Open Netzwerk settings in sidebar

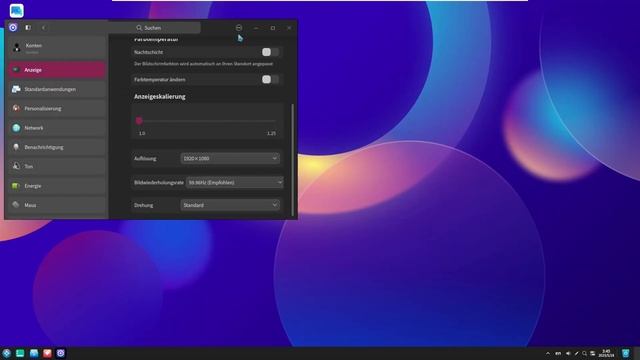coord(57,128)
